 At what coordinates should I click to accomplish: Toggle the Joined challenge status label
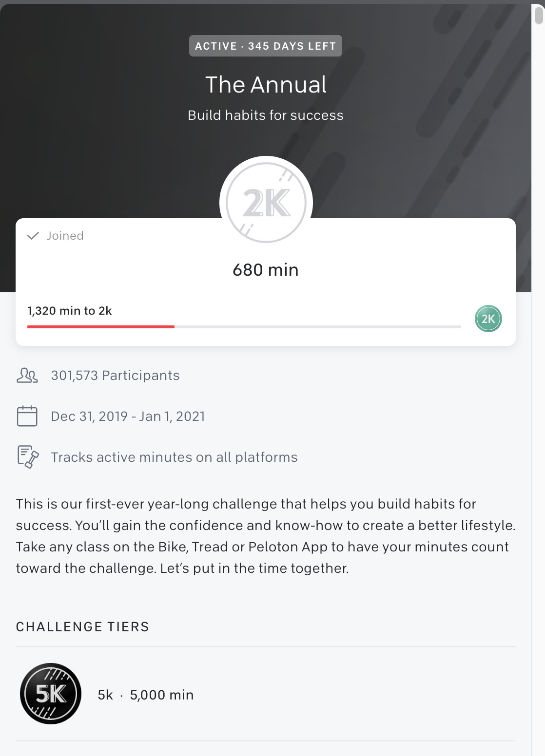(65, 236)
